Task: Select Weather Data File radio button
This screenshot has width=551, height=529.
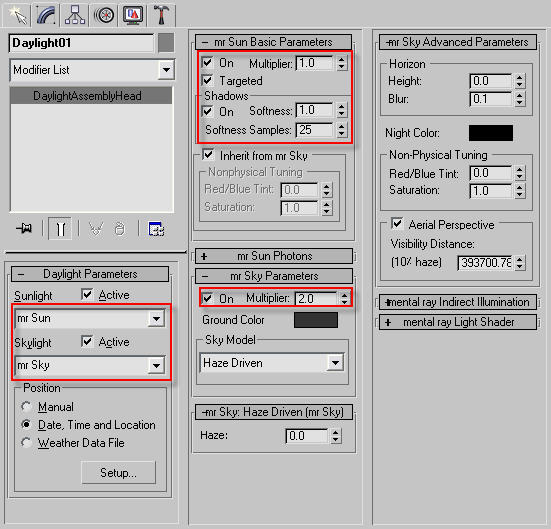Action: pyautogui.click(x=27, y=443)
